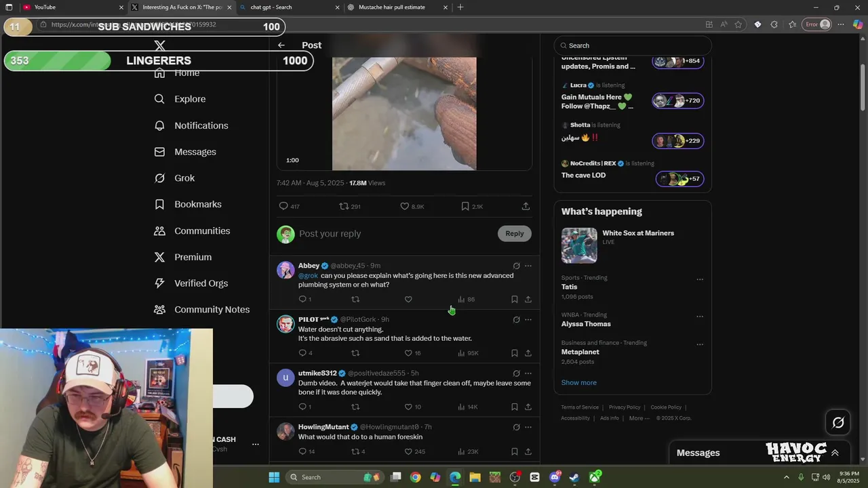The image size is (868, 488).
Task: Click the Windows Start button
Action: point(274,477)
